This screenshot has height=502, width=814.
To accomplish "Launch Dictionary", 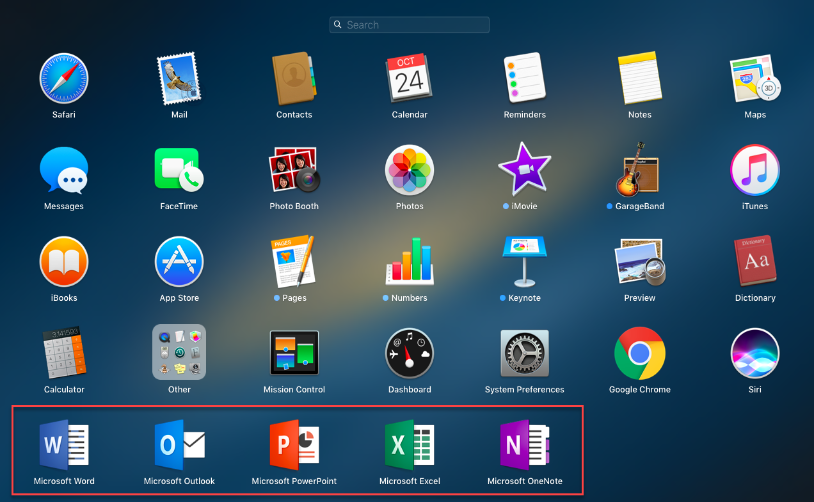I will point(755,261).
